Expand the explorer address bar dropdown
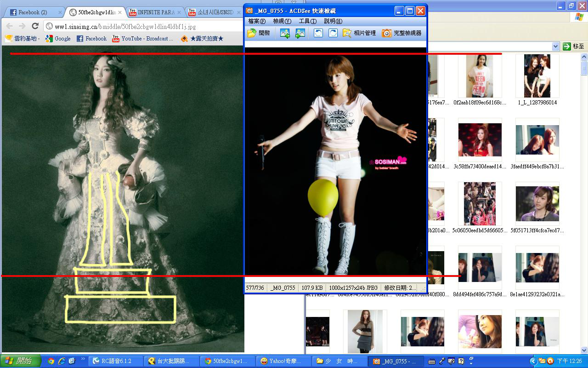The height and width of the screenshot is (368, 588). tap(555, 46)
